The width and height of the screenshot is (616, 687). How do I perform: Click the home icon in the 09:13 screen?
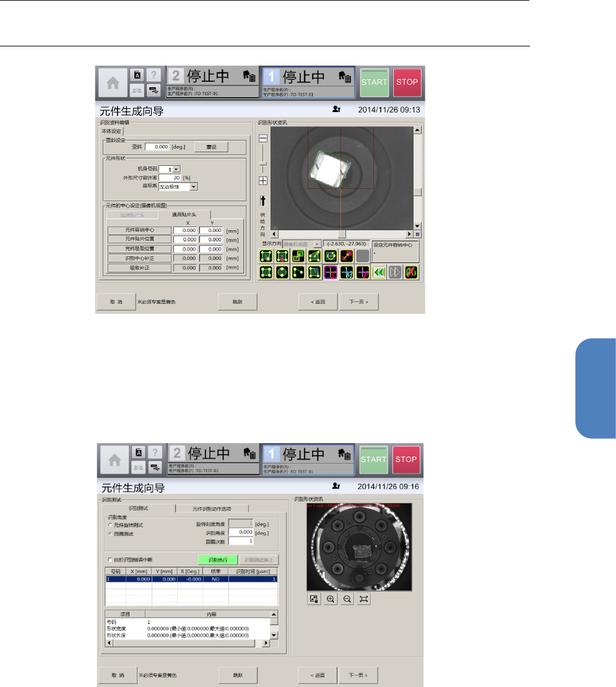click(x=113, y=83)
